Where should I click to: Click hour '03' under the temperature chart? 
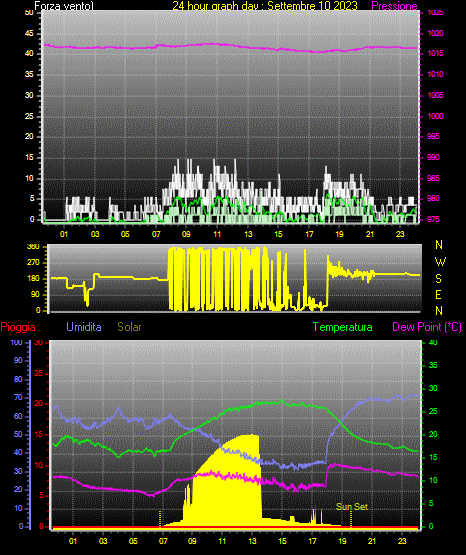pyautogui.click(x=103, y=541)
